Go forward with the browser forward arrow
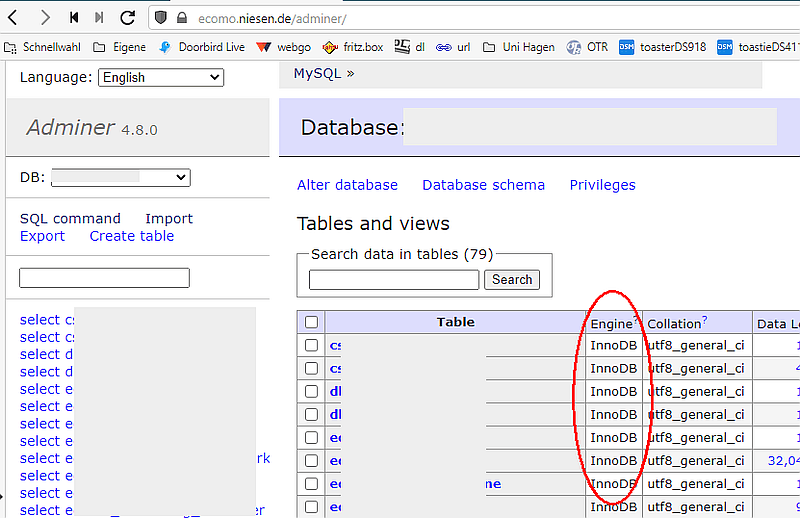800x518 pixels. click(x=45, y=18)
